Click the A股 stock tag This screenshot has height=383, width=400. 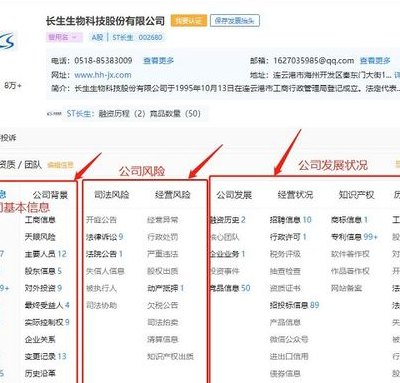coord(97,37)
